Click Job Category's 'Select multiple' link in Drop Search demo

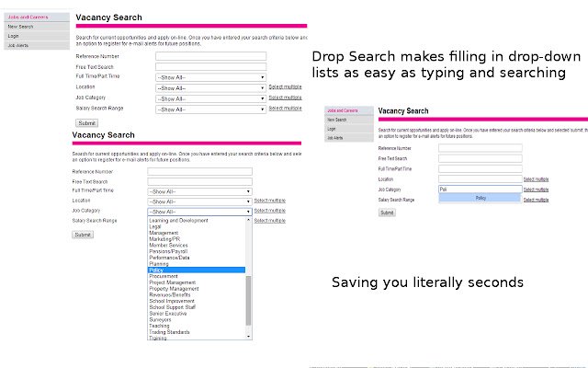pyautogui.click(x=536, y=190)
